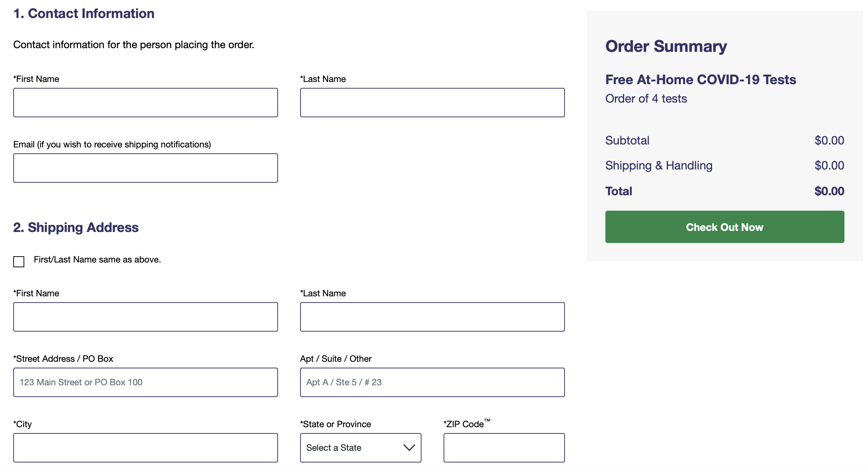The height and width of the screenshot is (468, 868).
Task: Focus the Email for shipping notifications field
Action: 146,168
